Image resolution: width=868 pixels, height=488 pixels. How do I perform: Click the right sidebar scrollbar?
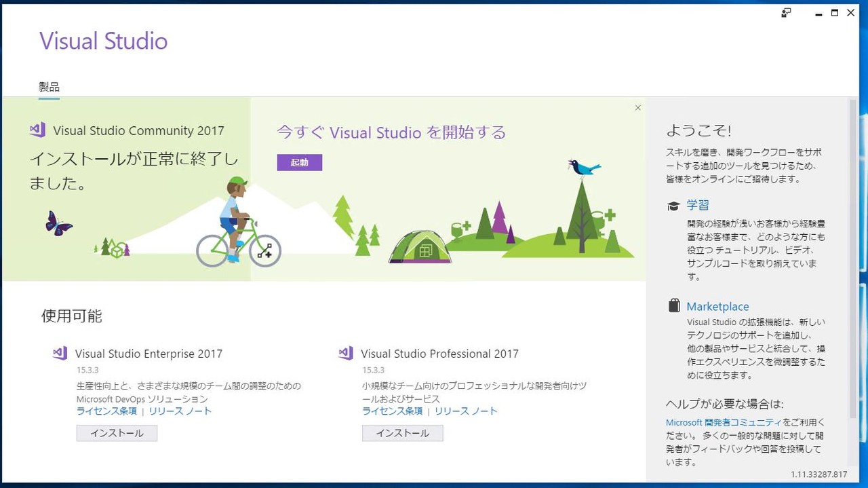(853, 258)
